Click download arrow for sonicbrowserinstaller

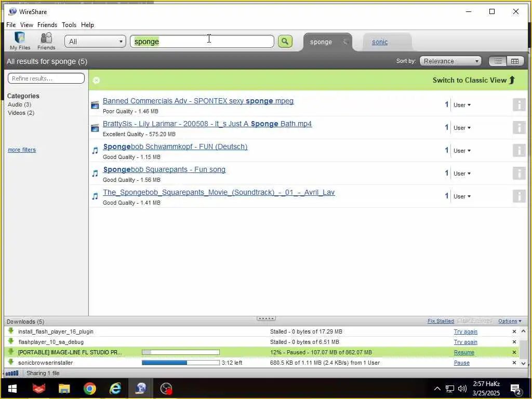pyautogui.click(x=11, y=362)
